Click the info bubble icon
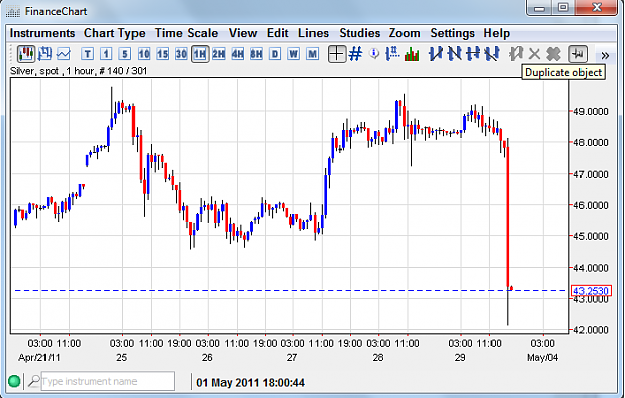The width and height of the screenshot is (625, 398). 374,53
